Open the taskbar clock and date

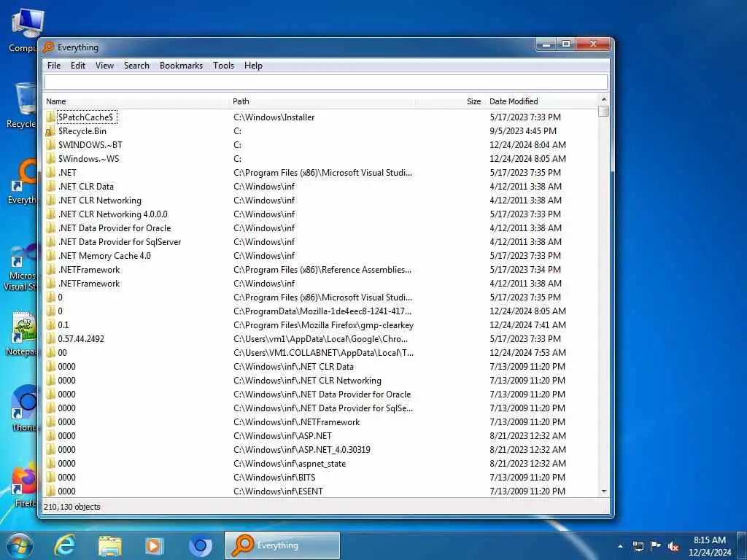(709, 546)
